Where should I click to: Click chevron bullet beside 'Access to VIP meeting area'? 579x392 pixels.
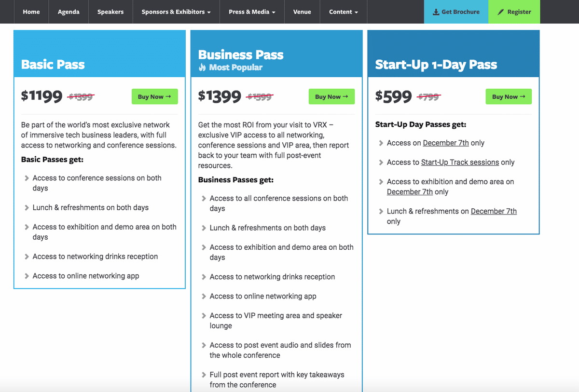coord(204,316)
